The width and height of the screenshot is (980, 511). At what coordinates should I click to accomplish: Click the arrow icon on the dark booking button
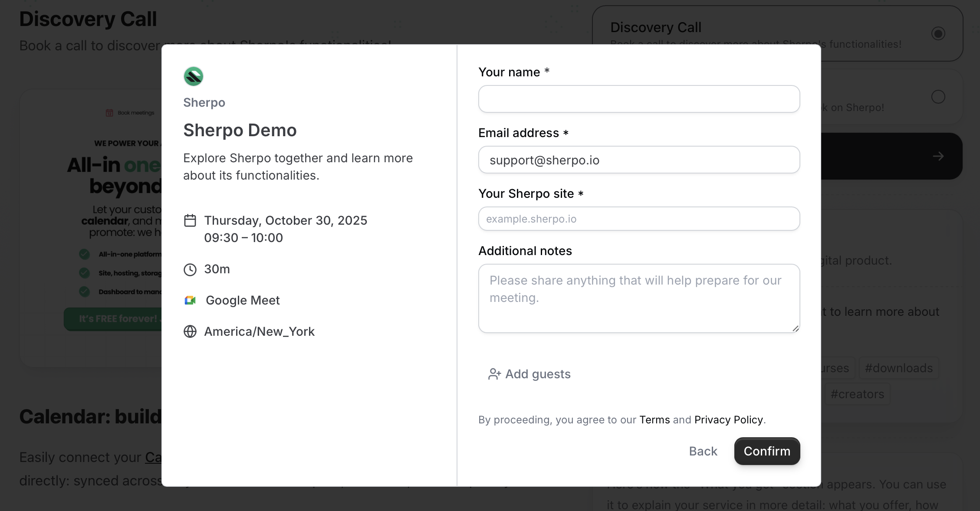pos(939,156)
